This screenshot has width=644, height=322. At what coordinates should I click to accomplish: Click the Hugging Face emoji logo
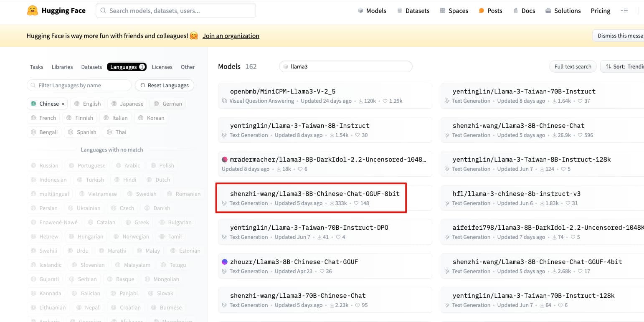click(x=33, y=11)
